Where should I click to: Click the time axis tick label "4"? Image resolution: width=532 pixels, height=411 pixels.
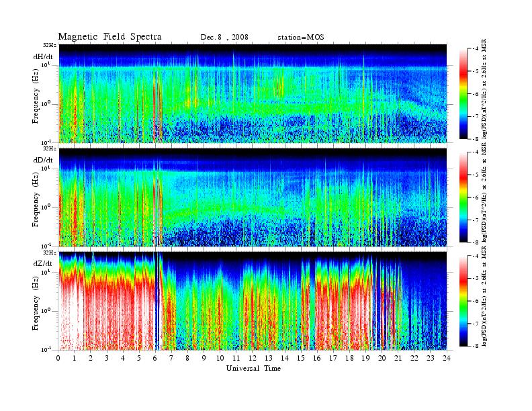coord(123,358)
